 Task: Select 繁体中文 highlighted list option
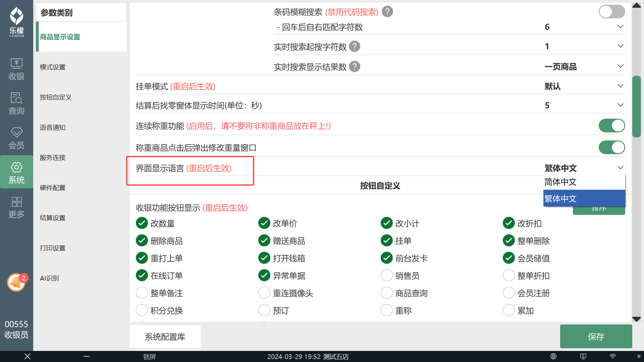[584, 198]
